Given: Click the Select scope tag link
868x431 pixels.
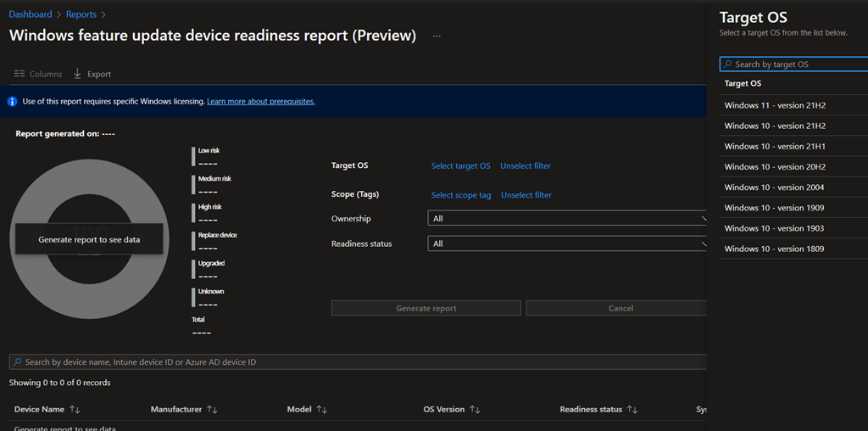Looking at the screenshot, I should click(x=460, y=195).
